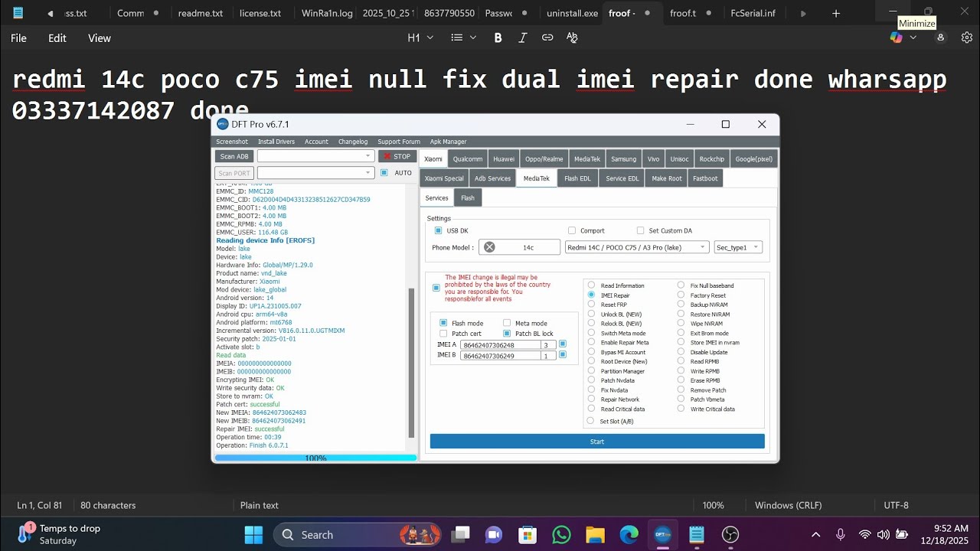
Task: Expand the ADB device dropdown
Action: coord(315,156)
